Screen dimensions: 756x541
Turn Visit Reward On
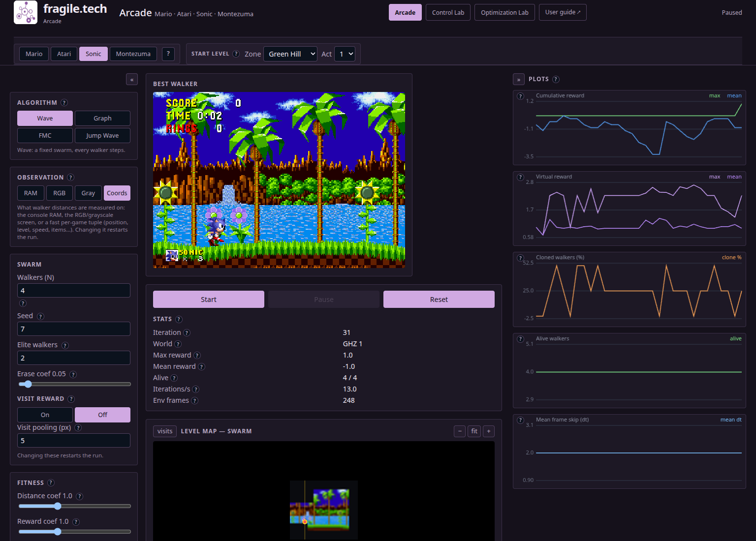click(x=45, y=415)
